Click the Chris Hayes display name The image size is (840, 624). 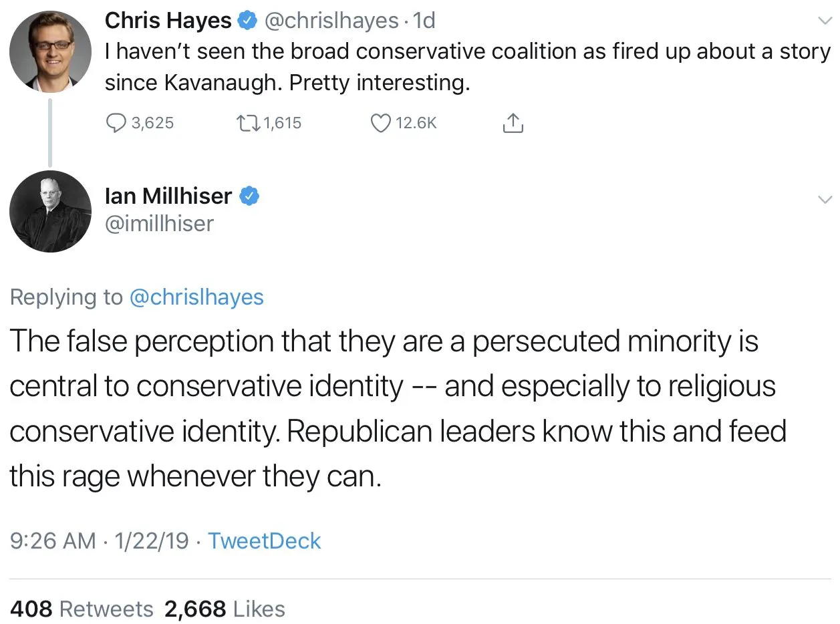tap(168, 21)
